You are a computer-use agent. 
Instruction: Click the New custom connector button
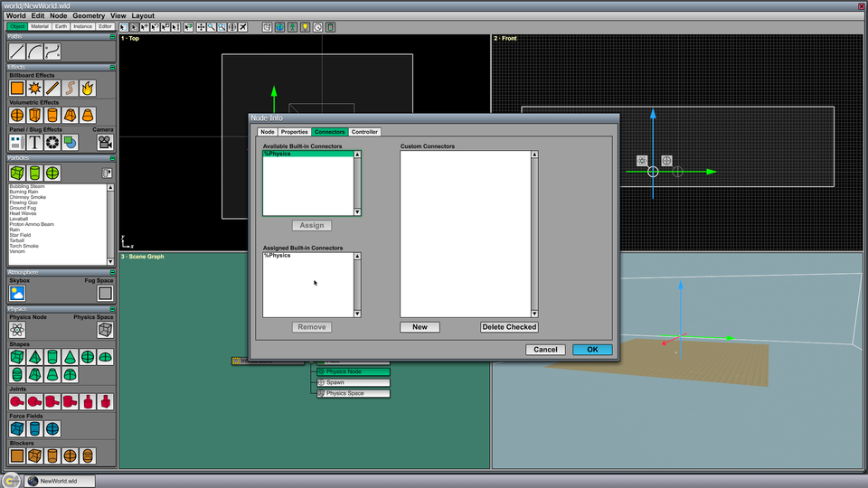[420, 327]
